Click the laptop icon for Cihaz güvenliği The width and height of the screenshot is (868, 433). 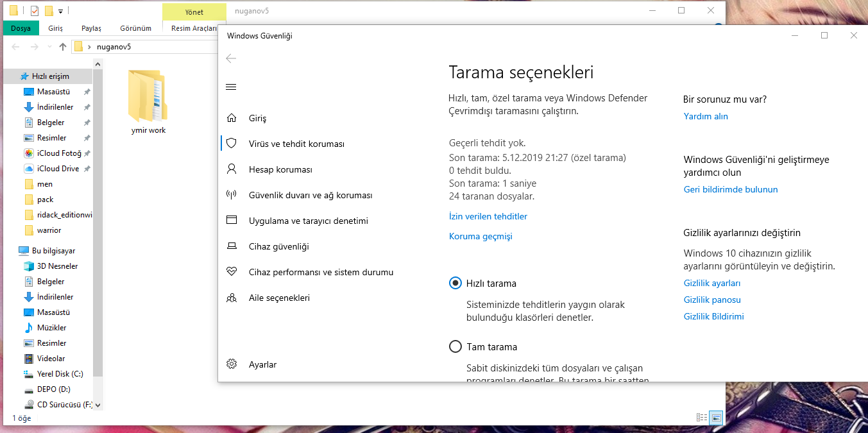(232, 246)
